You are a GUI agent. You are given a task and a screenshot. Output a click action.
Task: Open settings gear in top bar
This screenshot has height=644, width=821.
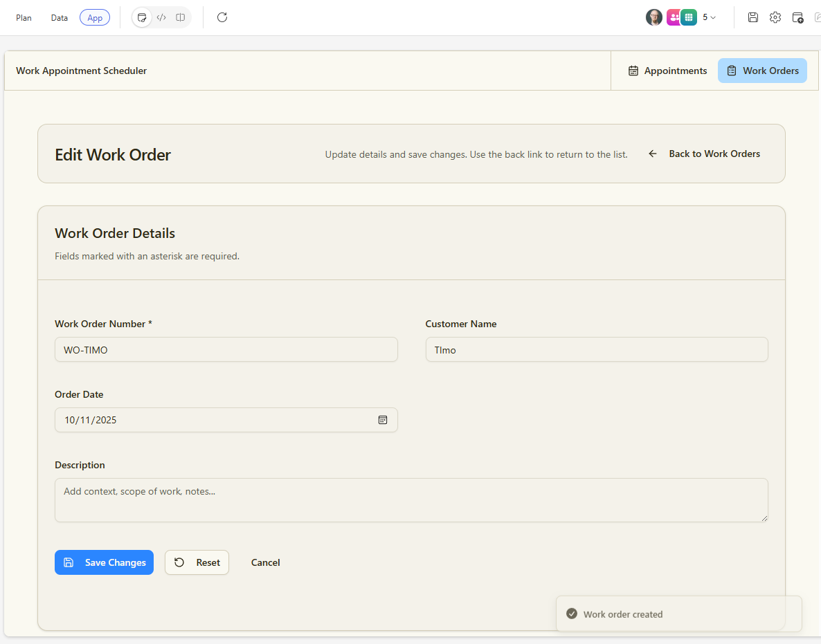775,17
